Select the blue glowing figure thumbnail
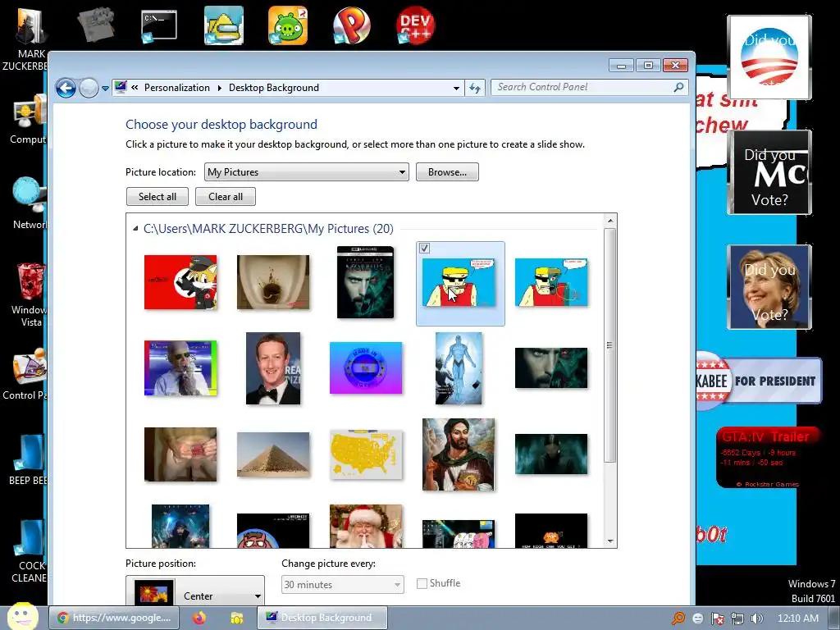This screenshot has width=840, height=630. tap(459, 368)
